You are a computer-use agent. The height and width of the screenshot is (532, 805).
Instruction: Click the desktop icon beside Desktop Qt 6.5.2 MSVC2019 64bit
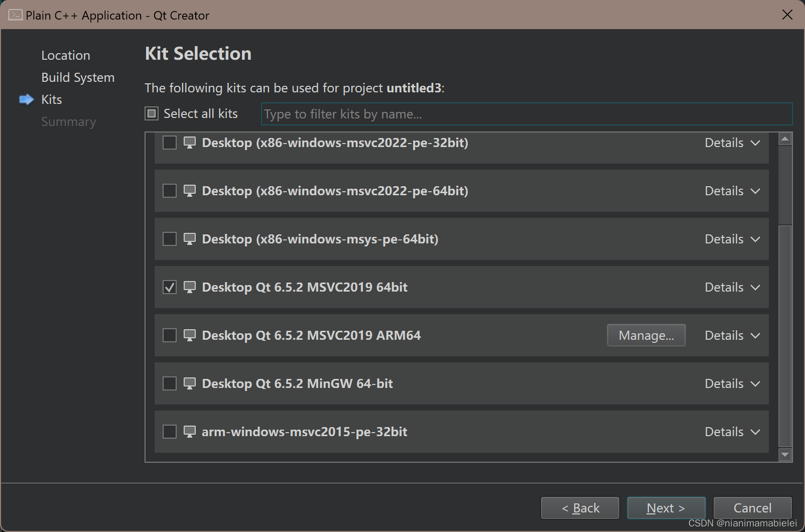pos(189,287)
